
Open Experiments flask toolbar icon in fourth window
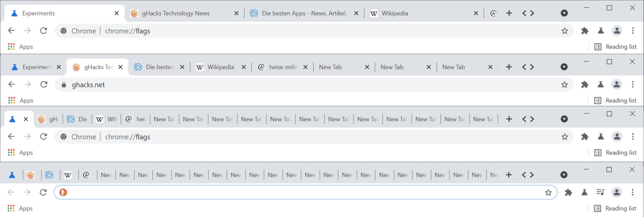click(584, 192)
